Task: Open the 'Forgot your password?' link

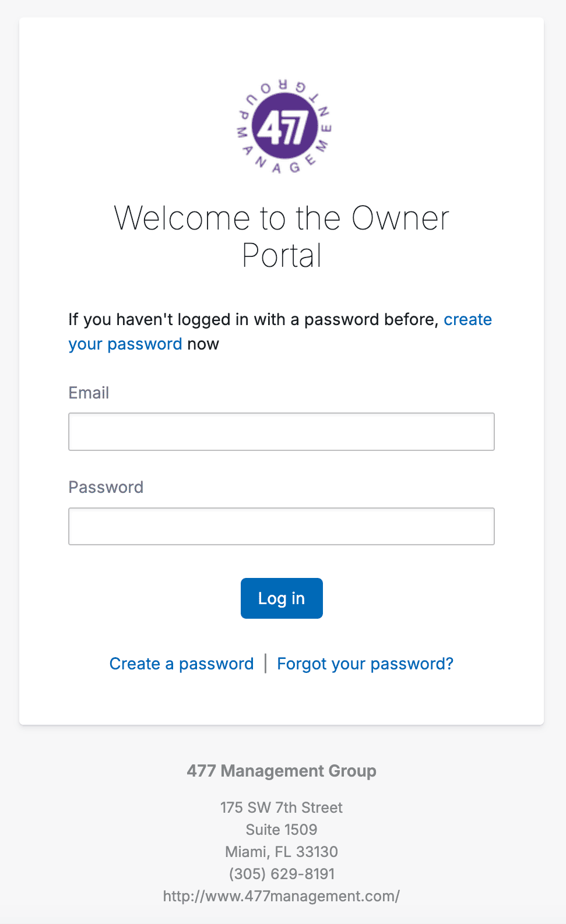Action: pos(365,664)
